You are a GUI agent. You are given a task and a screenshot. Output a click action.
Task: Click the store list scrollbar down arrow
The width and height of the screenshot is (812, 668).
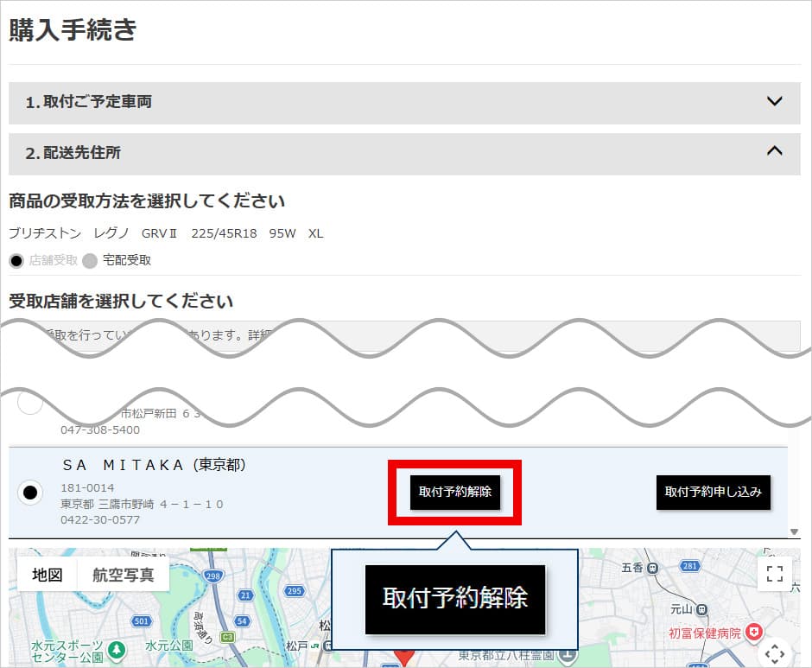(x=794, y=531)
